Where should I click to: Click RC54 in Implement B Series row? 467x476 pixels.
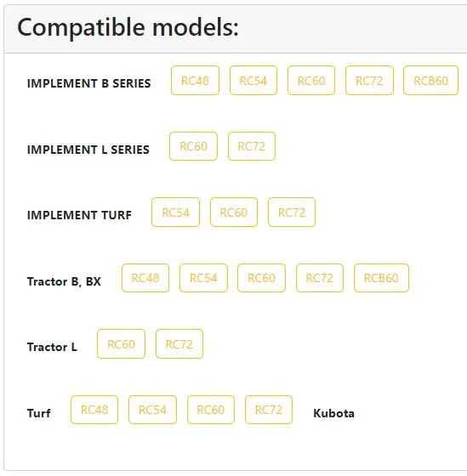[x=253, y=81]
